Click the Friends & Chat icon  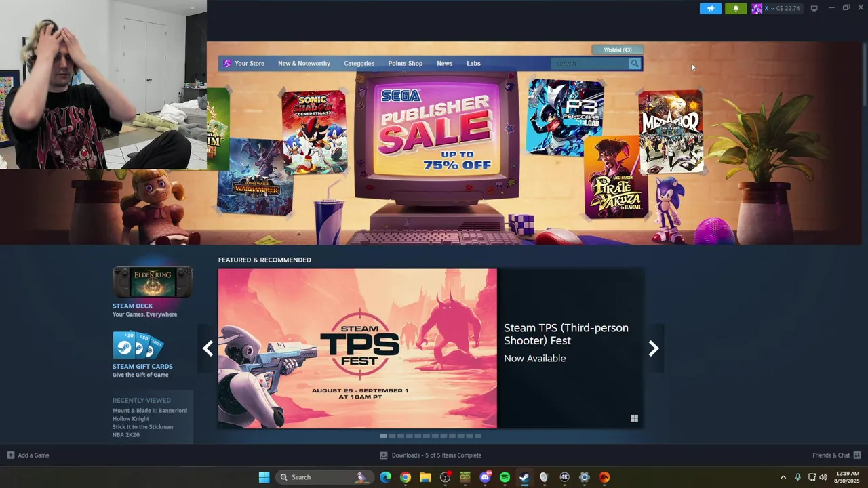click(857, 455)
